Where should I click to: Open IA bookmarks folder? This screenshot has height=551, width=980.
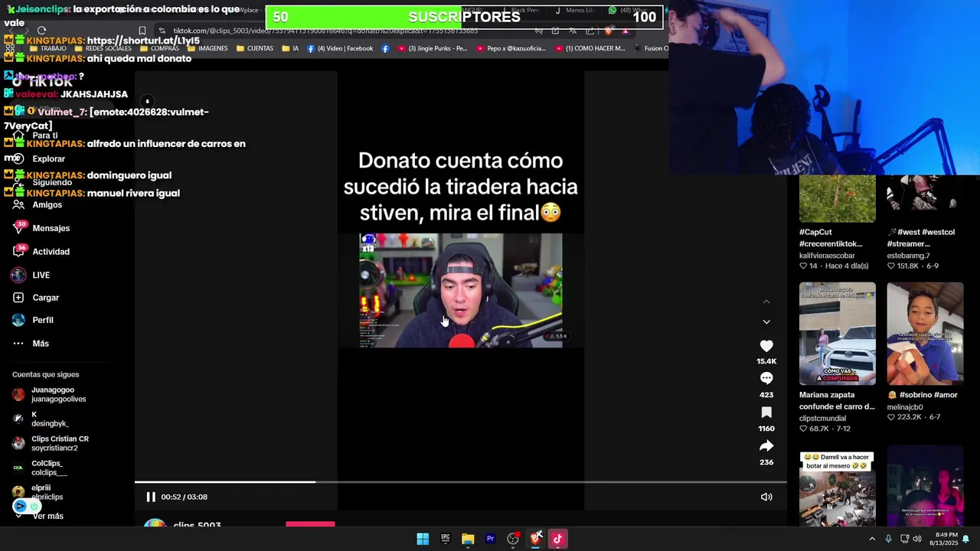[x=290, y=48]
